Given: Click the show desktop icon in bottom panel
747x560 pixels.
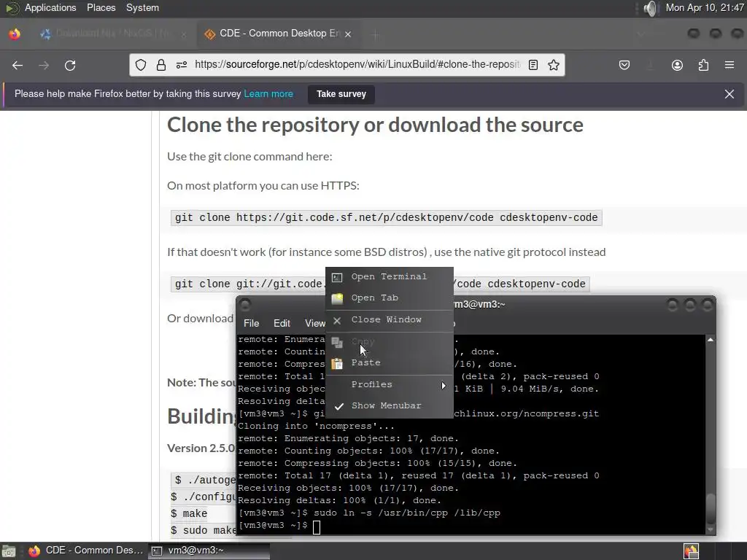Looking at the screenshot, I should pos(9,551).
